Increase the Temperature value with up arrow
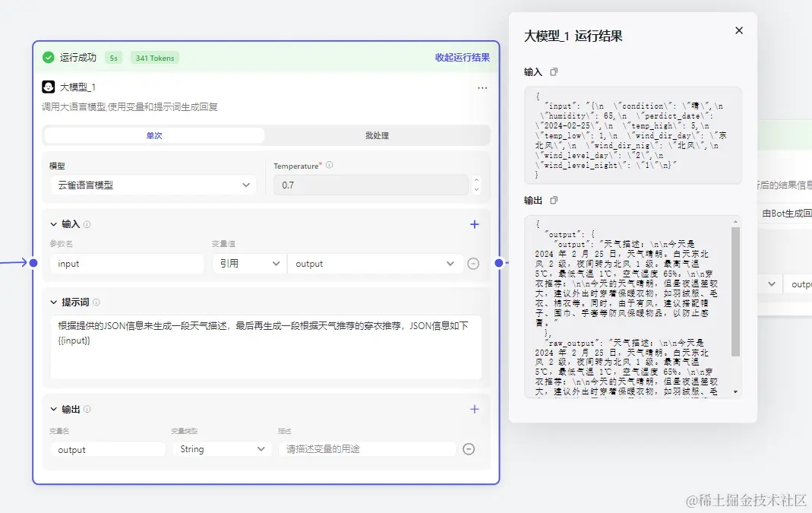Image resolution: width=812 pixels, height=513 pixels. (476, 180)
